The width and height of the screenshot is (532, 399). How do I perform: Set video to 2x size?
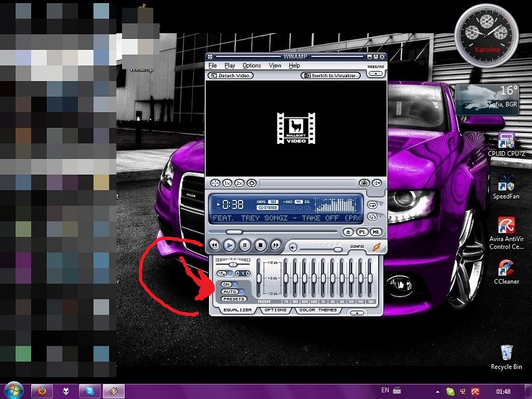[x=239, y=183]
